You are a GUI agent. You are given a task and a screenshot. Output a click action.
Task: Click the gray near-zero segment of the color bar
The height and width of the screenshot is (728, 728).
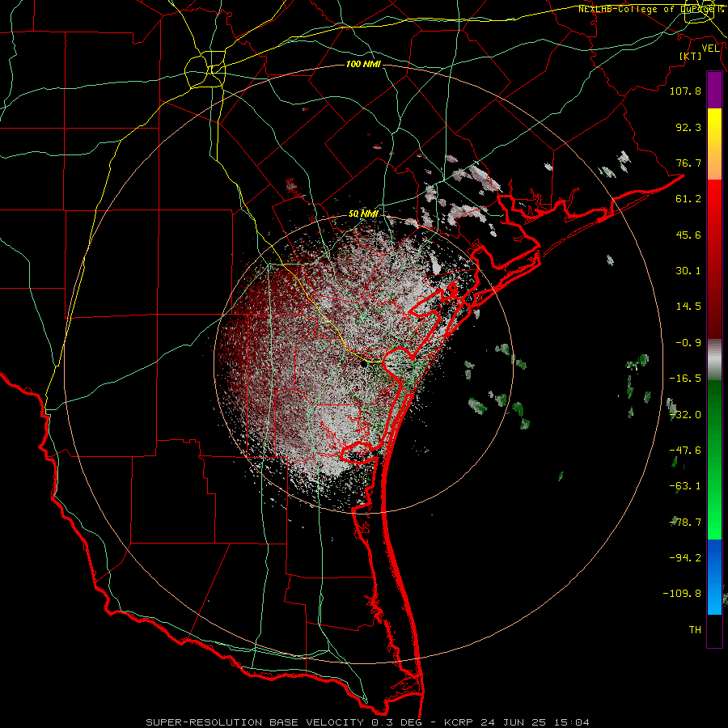pyautogui.click(x=714, y=360)
